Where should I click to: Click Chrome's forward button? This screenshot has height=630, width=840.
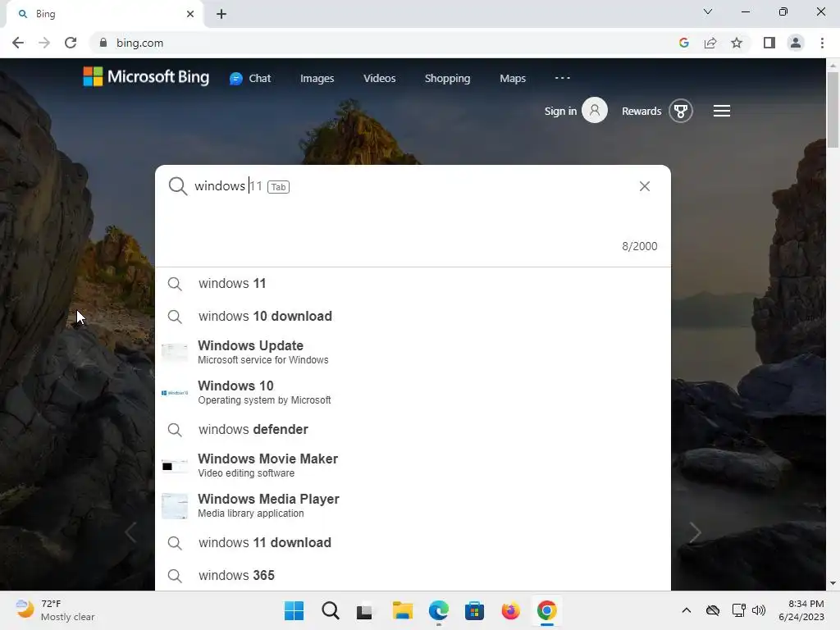point(44,43)
